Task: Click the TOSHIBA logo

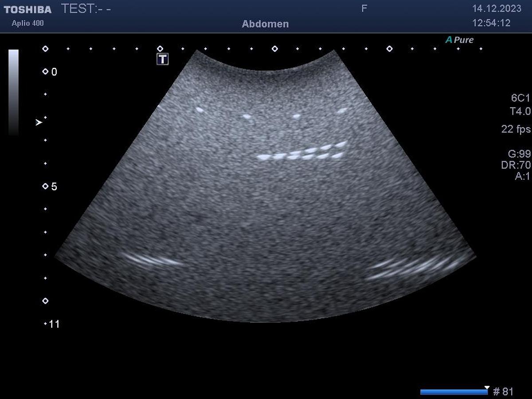Action: click(27, 9)
